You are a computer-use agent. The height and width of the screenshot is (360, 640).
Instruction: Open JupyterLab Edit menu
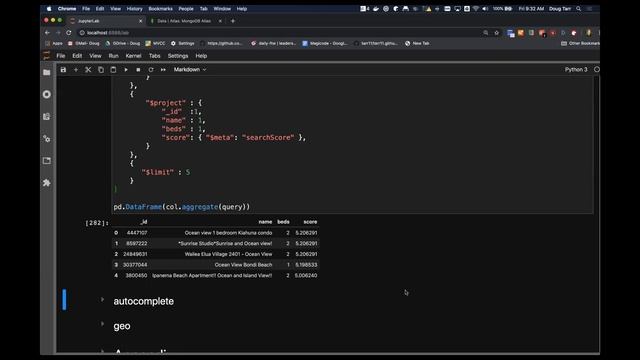click(x=77, y=56)
